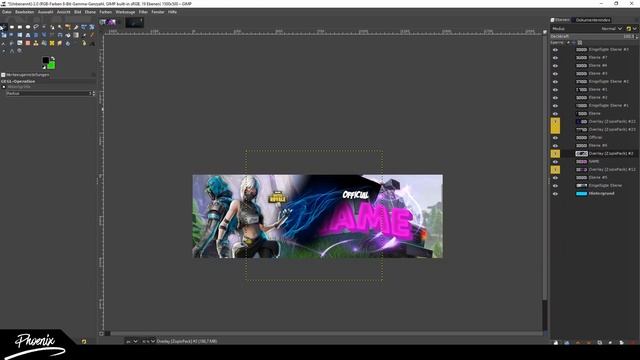640x360 pixels.
Task: Reset colors to black and white
Action: point(44,67)
